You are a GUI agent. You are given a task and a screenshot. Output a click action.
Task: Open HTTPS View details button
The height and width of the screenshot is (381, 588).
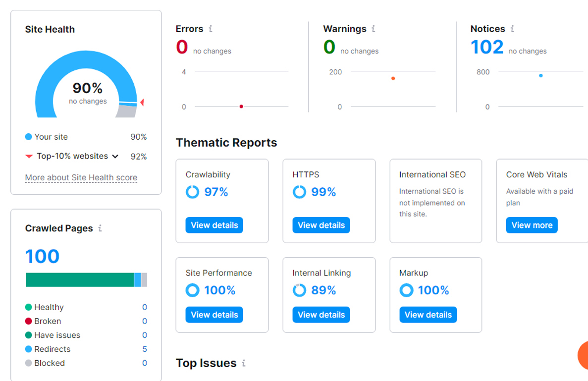click(321, 225)
